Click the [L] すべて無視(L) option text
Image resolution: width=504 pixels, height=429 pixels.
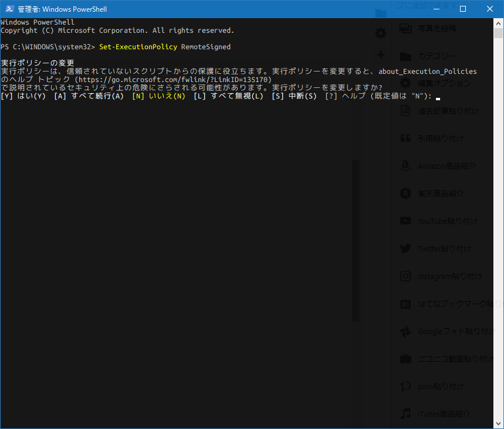coord(229,96)
